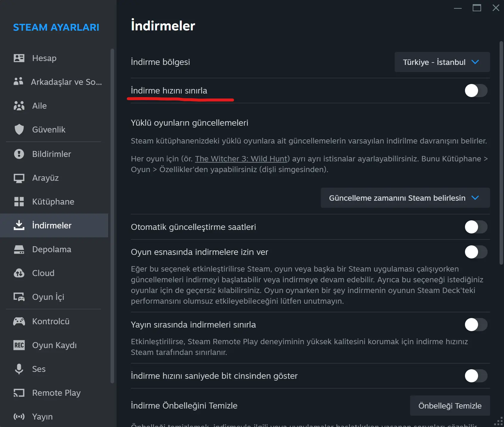Select the Aile settings section
Viewport: 504px width, 427px height.
point(54,106)
